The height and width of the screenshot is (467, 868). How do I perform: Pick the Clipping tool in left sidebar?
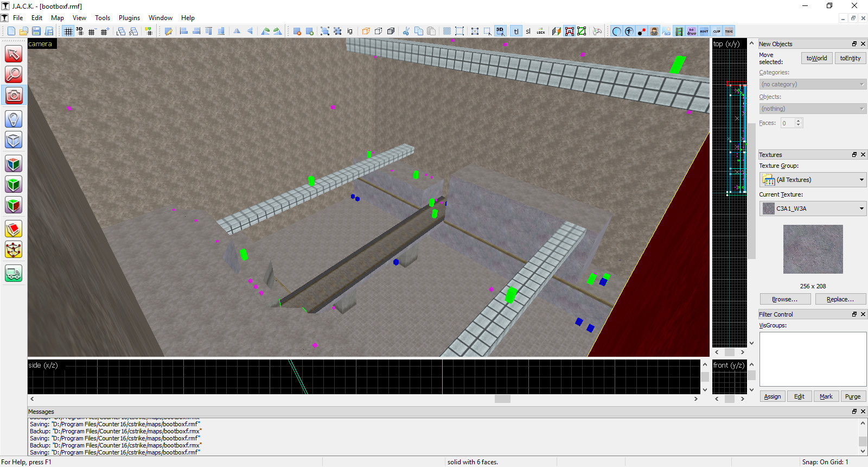point(14,229)
